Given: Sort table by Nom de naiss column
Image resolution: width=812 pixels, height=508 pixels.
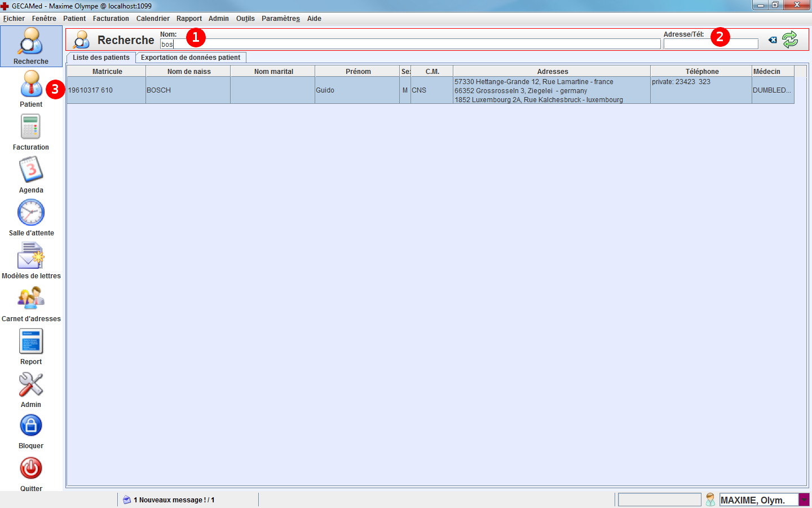Looking at the screenshot, I should (188, 72).
